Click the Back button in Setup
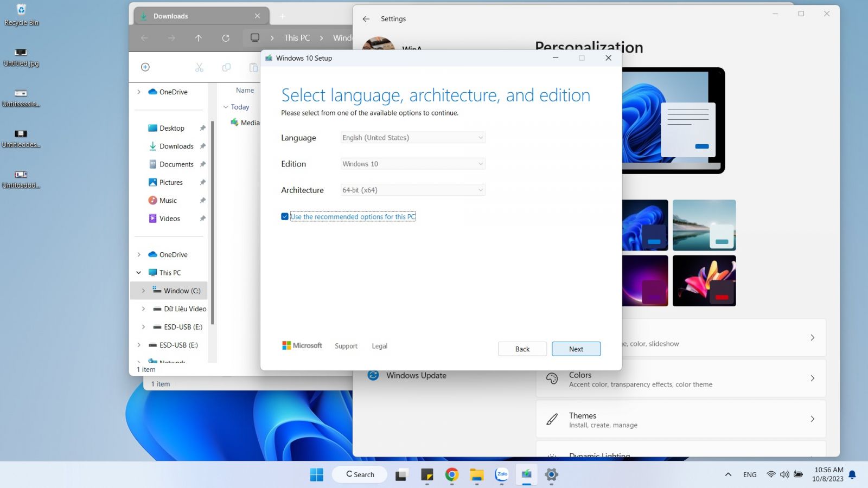Screen dimensions: 868x488 click(x=522, y=349)
